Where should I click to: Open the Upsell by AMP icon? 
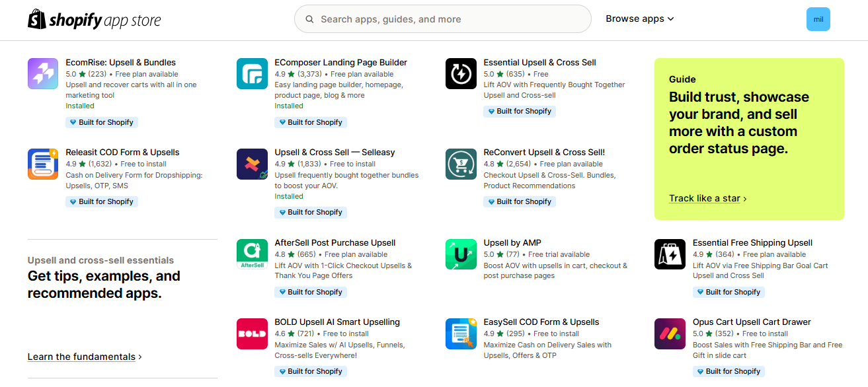click(x=461, y=254)
